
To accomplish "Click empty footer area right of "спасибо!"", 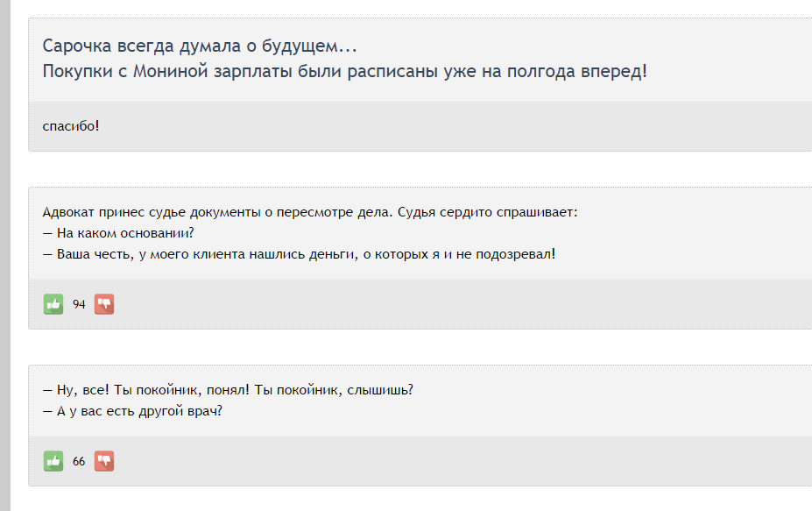I will pyautogui.click(x=438, y=125).
